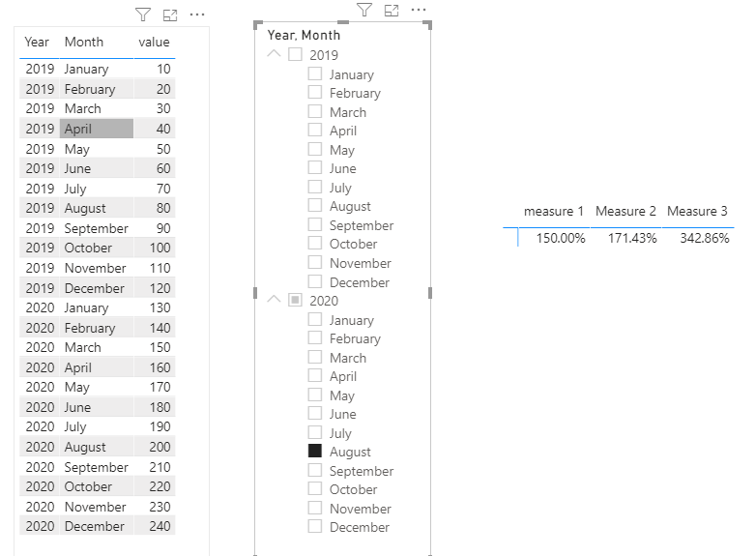Click the slicer's filter icon

point(364,10)
